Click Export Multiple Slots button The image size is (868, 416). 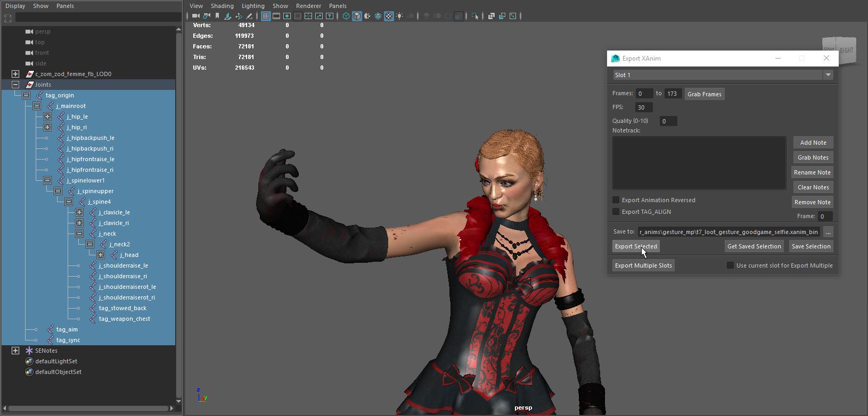(643, 265)
